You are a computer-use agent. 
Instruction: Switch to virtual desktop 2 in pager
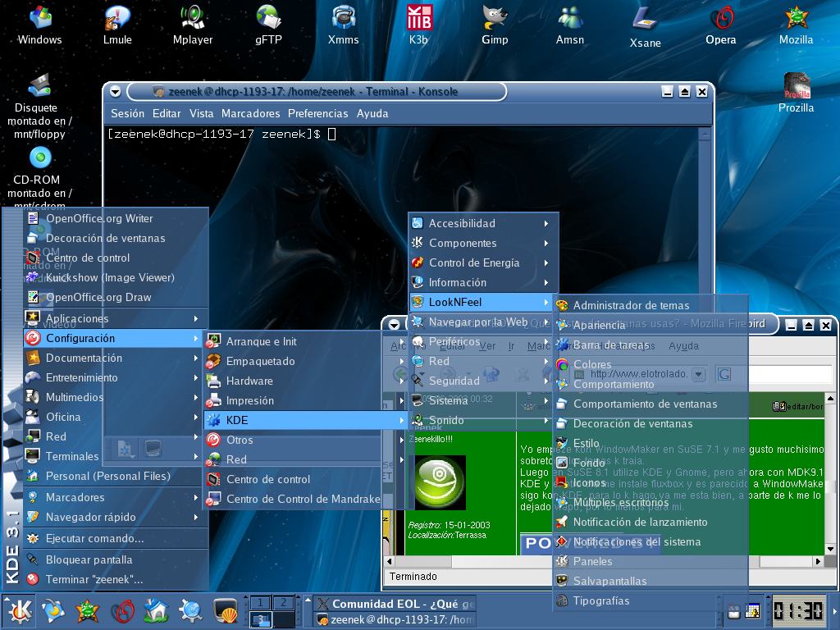tap(282, 603)
